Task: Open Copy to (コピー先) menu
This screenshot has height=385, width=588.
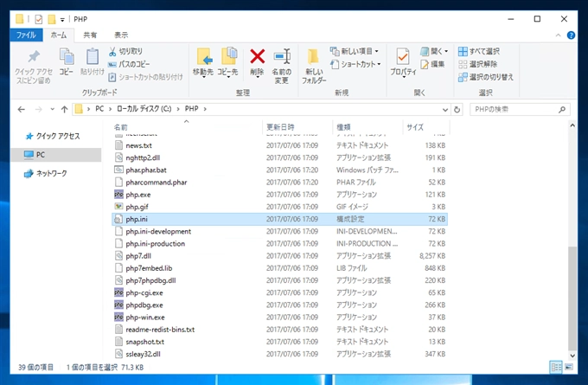Action: (227, 62)
